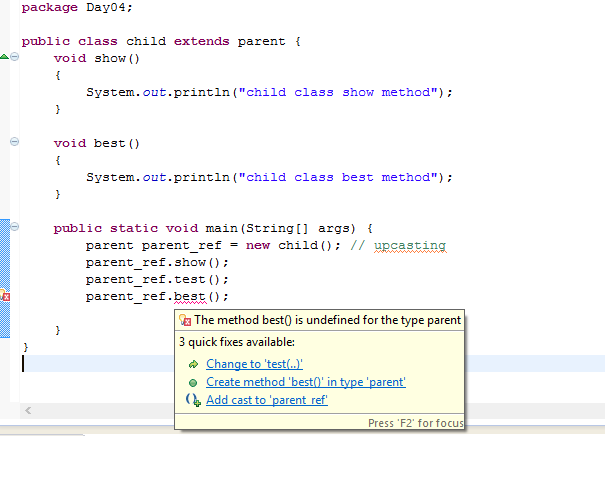The height and width of the screenshot is (492, 614).
Task: Choose Create method 'best()' in type 'parent'
Action: point(306,382)
